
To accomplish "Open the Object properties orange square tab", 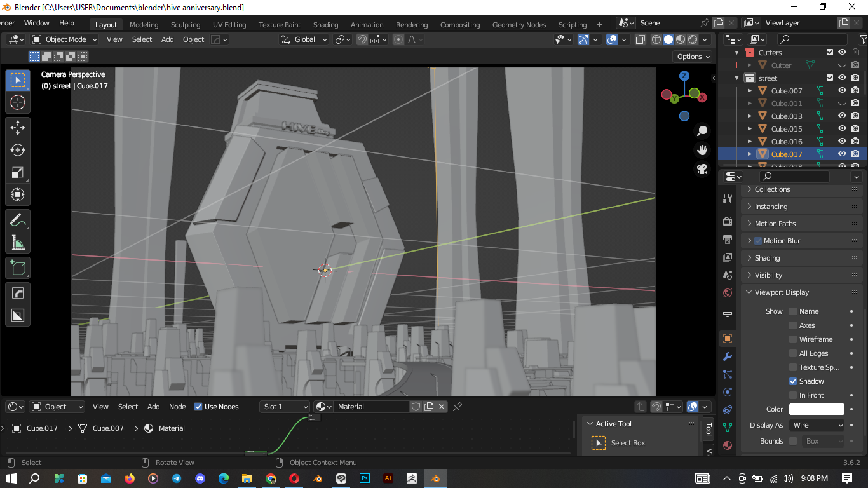I will tap(728, 339).
